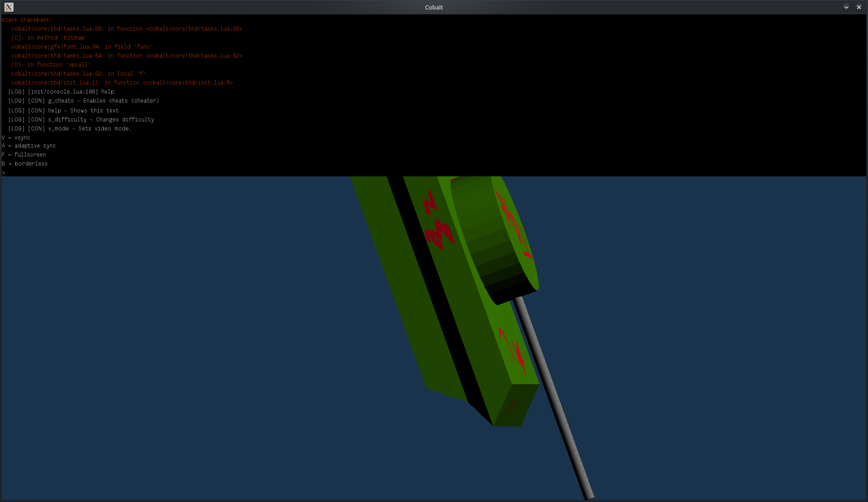Click the 'V = vsync' line
The image size is (868, 502).
pos(16,138)
